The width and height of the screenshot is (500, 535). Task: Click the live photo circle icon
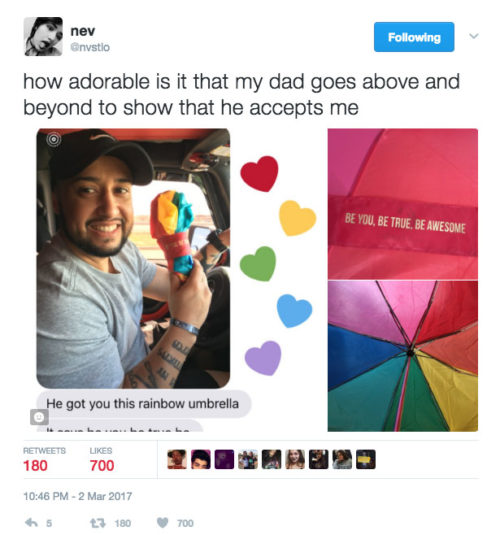[x=54, y=139]
